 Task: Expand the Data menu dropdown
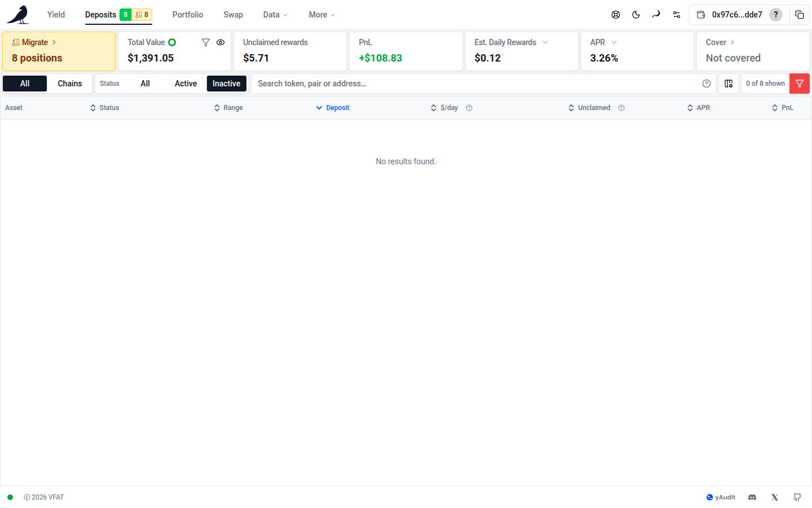[275, 15]
